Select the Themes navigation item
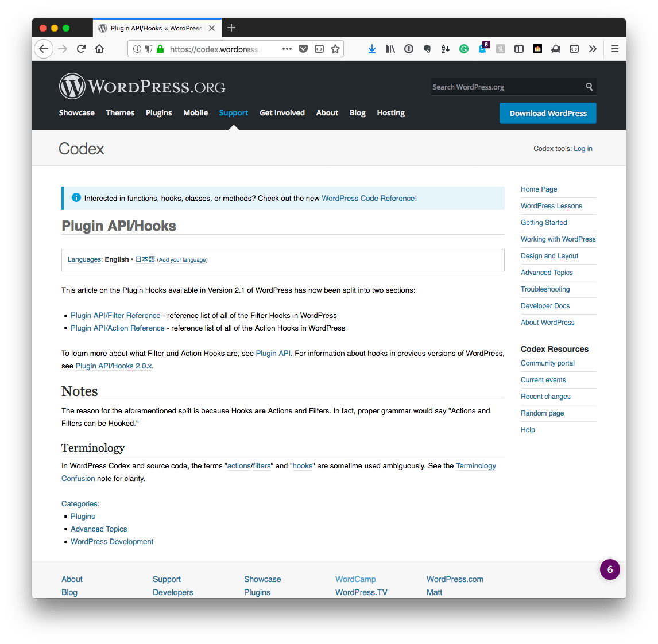Viewport: 658px width, 644px height. pyautogui.click(x=120, y=112)
